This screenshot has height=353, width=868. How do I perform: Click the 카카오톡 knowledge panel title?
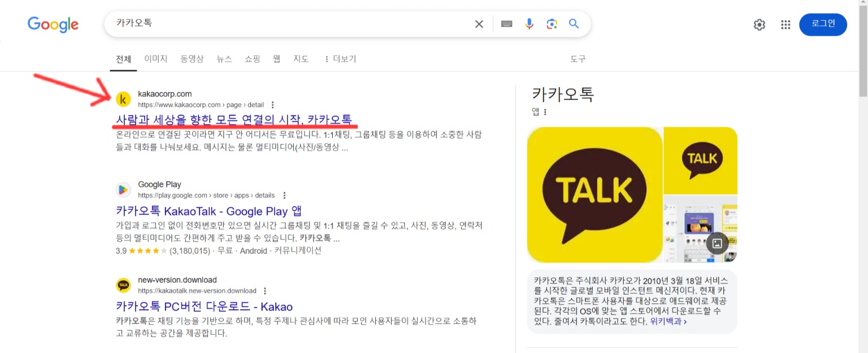point(563,94)
